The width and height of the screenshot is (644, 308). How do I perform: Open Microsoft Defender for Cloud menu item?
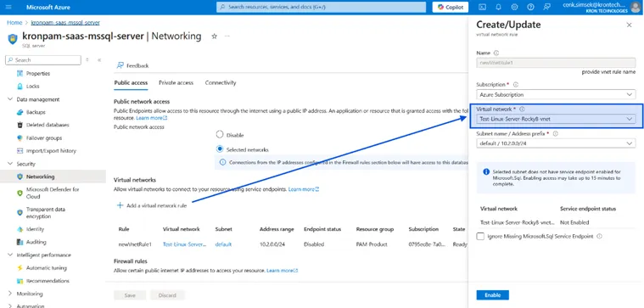tap(53, 193)
